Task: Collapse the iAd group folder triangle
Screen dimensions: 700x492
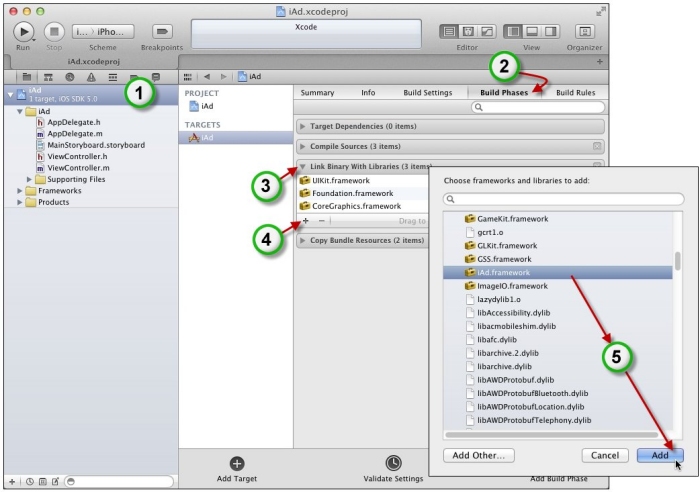Action: pos(20,111)
